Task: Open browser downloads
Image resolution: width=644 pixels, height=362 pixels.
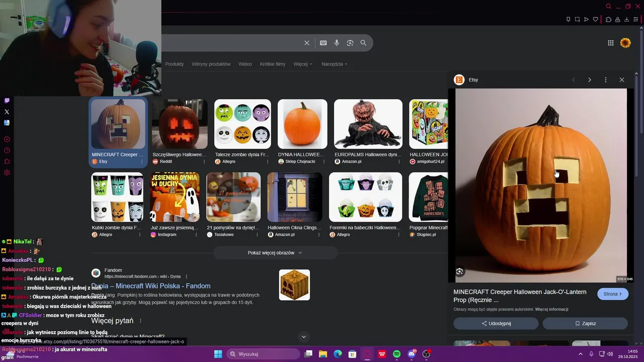Action: (627, 20)
